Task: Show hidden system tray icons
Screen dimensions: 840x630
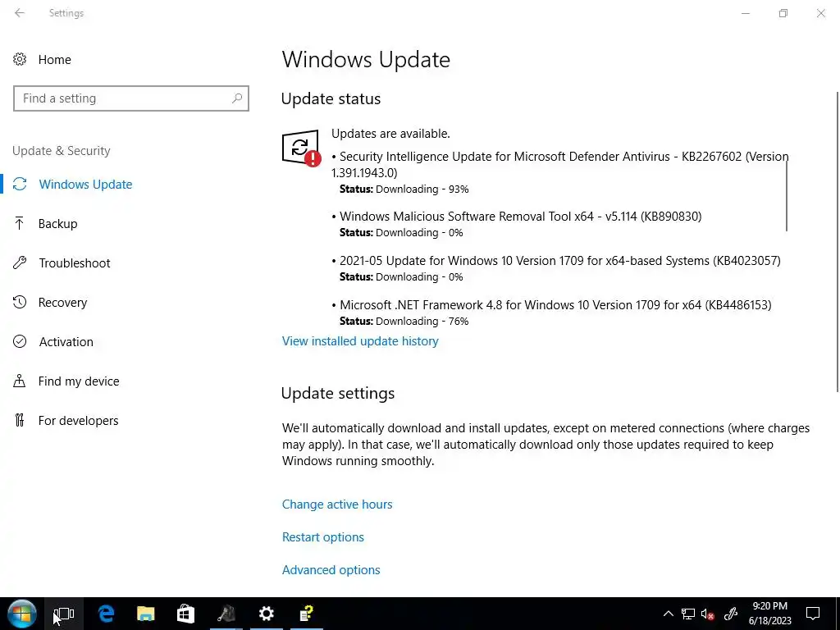Action: click(x=668, y=614)
